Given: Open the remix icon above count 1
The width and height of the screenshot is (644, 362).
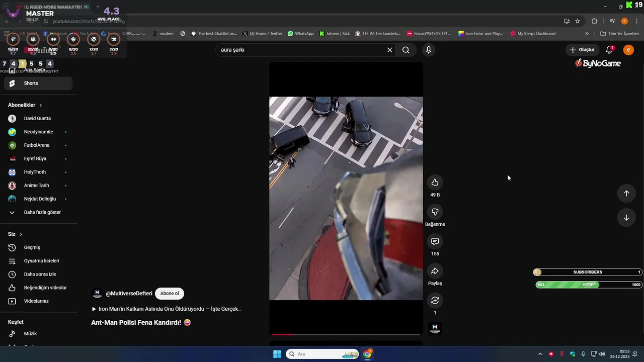Looking at the screenshot, I should click(435, 300).
